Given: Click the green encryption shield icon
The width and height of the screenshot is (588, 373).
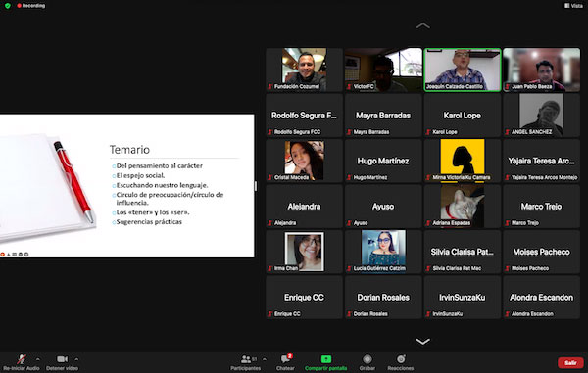Looking at the screenshot, I should click(8, 6).
